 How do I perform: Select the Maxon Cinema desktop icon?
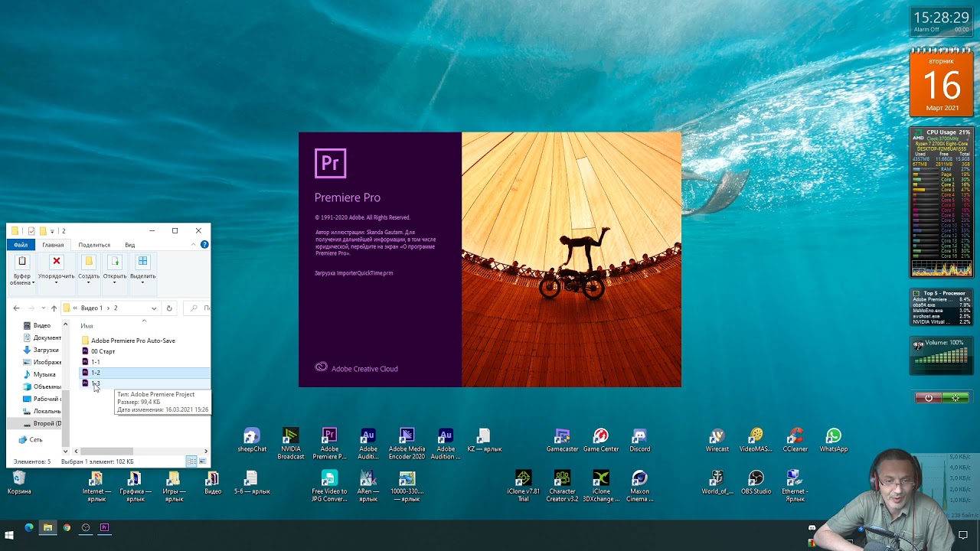point(639,486)
